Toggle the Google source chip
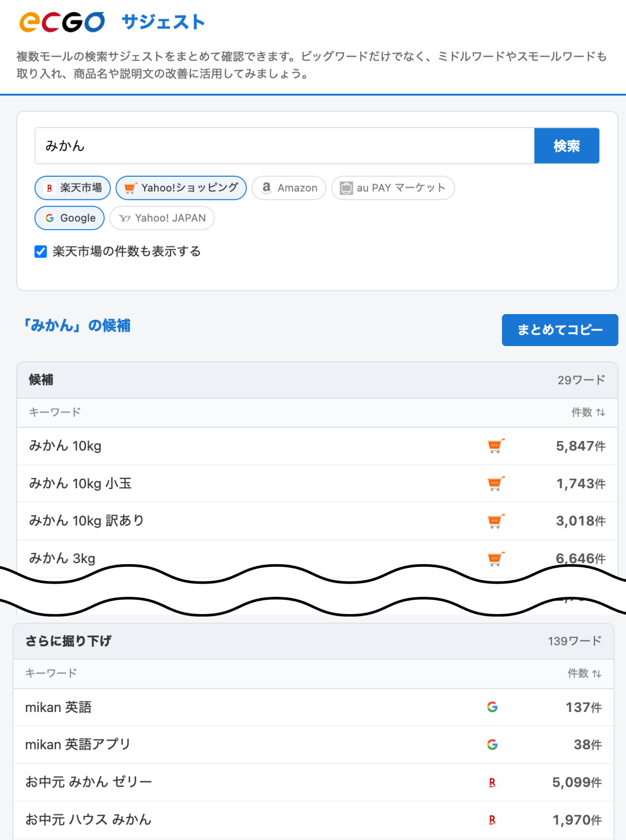The image size is (626, 840). (70, 218)
